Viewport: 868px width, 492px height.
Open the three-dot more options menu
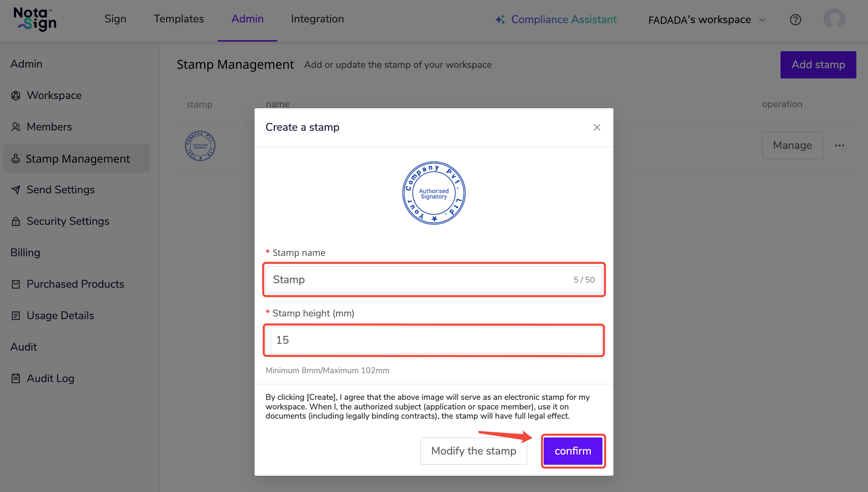point(839,146)
